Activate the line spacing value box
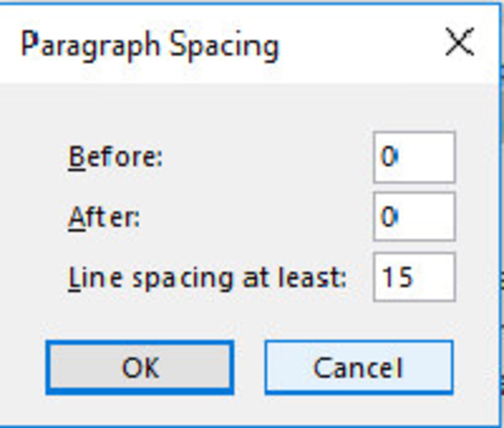The height and width of the screenshot is (428, 504). (414, 277)
